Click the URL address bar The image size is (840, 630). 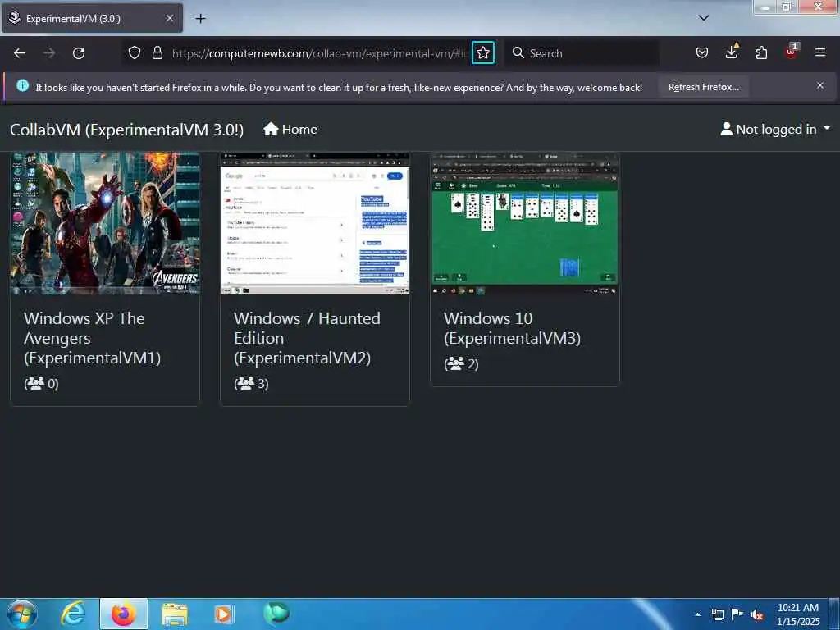[319, 53]
